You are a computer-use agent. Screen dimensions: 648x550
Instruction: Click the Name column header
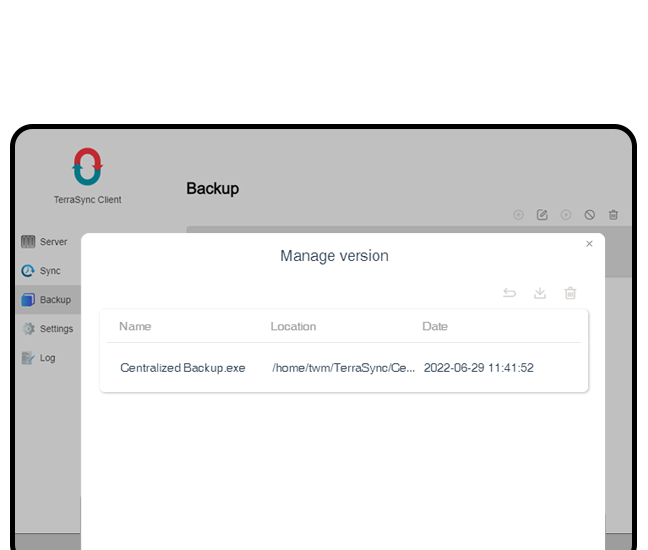[x=135, y=326]
